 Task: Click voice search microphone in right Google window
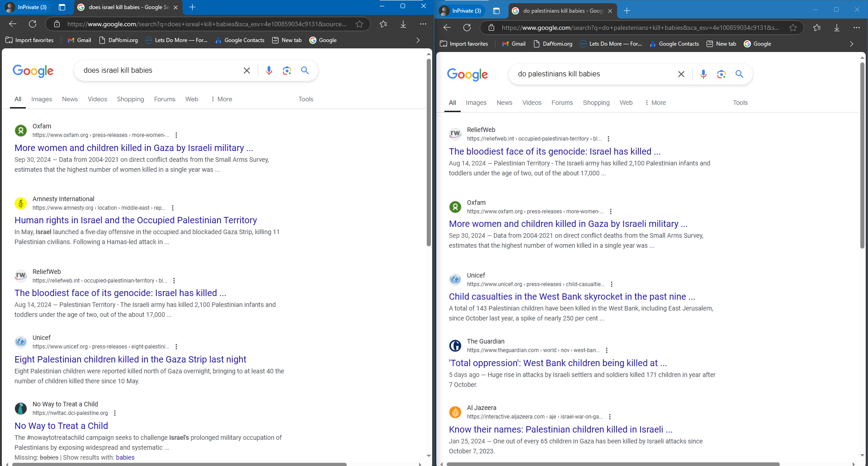pos(703,74)
